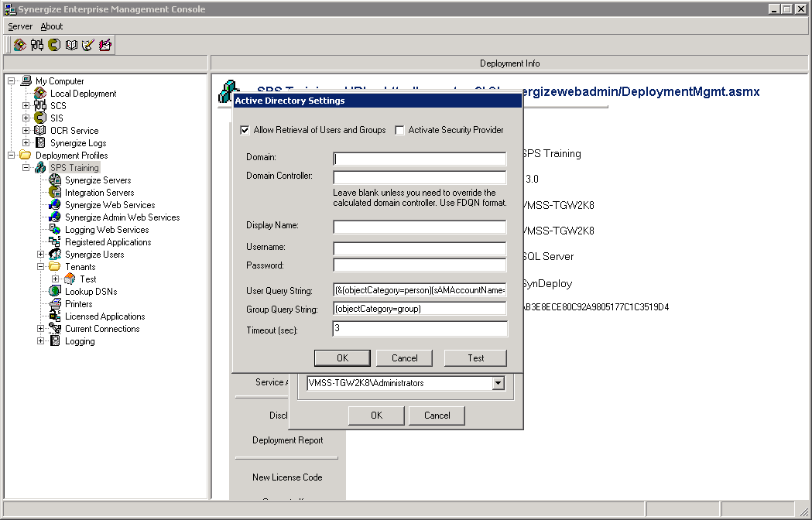The width and height of the screenshot is (812, 520).
Task: Click the New License Code link
Action: (287, 477)
